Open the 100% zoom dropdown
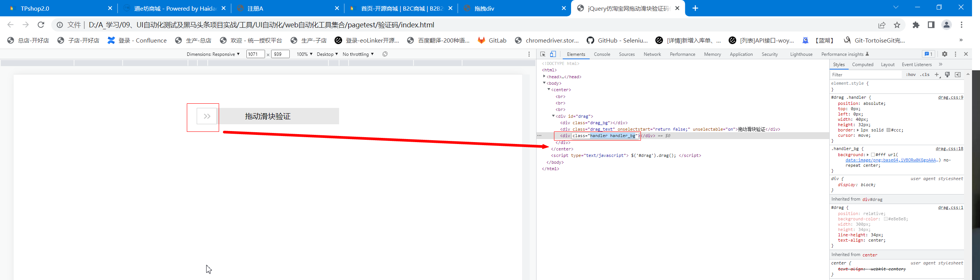 click(x=305, y=54)
